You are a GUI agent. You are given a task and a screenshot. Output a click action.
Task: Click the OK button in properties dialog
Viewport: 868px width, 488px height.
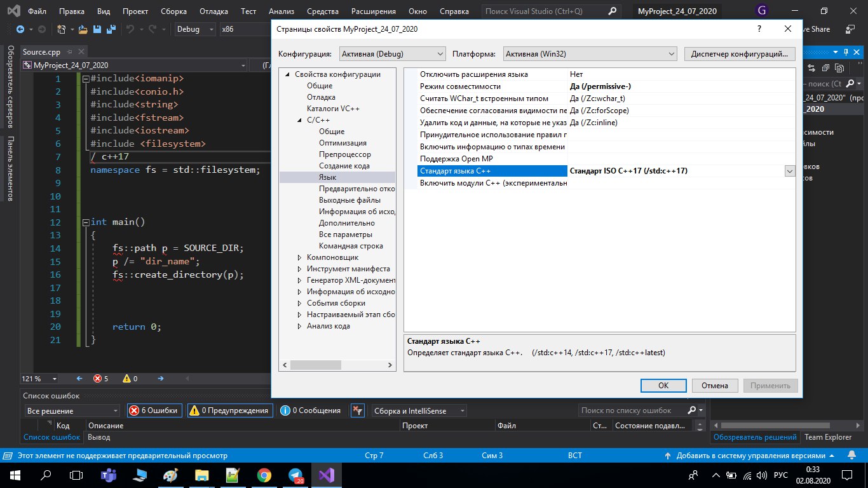663,385
